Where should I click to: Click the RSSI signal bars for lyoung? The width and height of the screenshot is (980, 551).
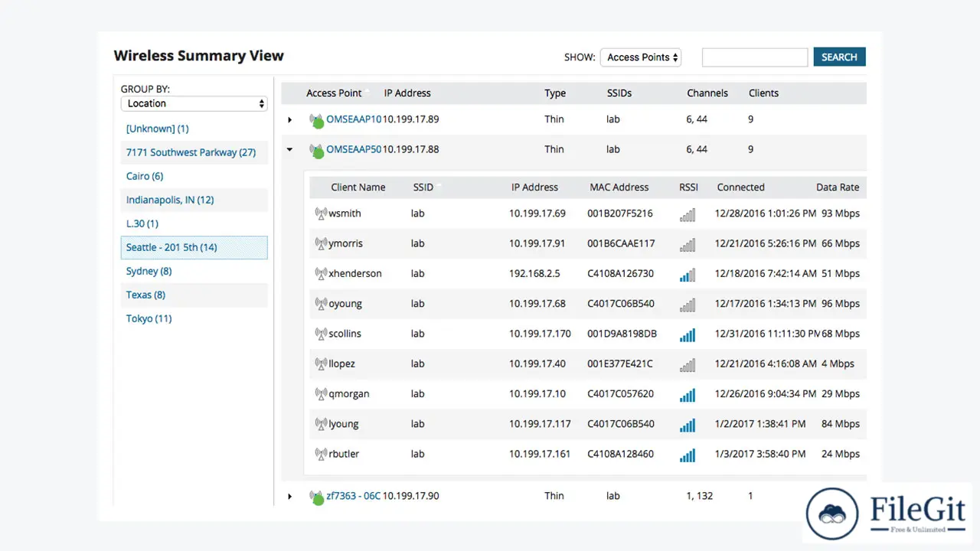pos(688,425)
